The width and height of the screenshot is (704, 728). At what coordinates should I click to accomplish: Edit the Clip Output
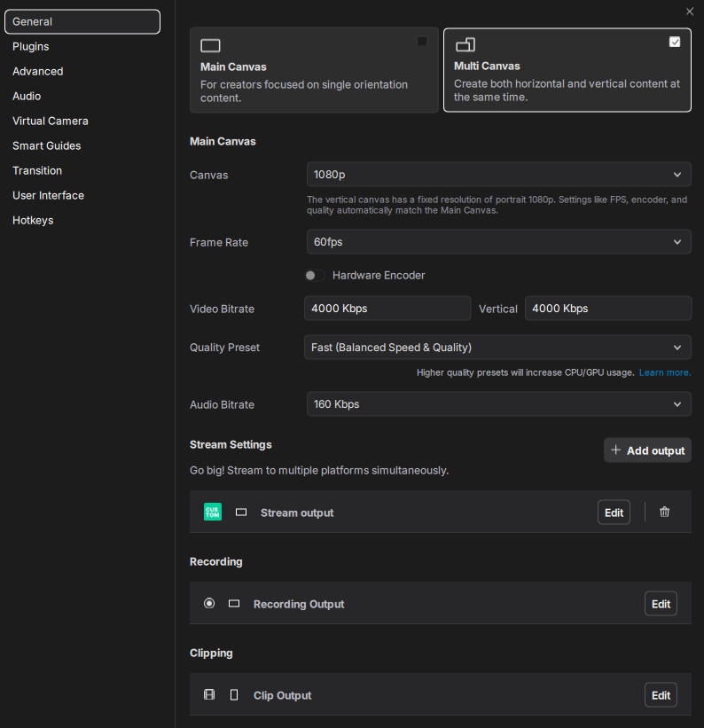(x=661, y=695)
